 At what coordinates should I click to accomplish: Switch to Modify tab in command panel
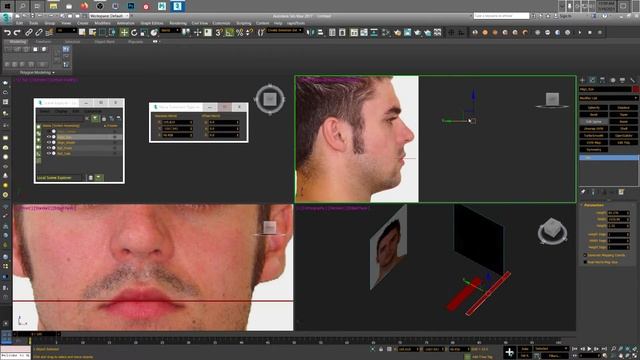592,80
